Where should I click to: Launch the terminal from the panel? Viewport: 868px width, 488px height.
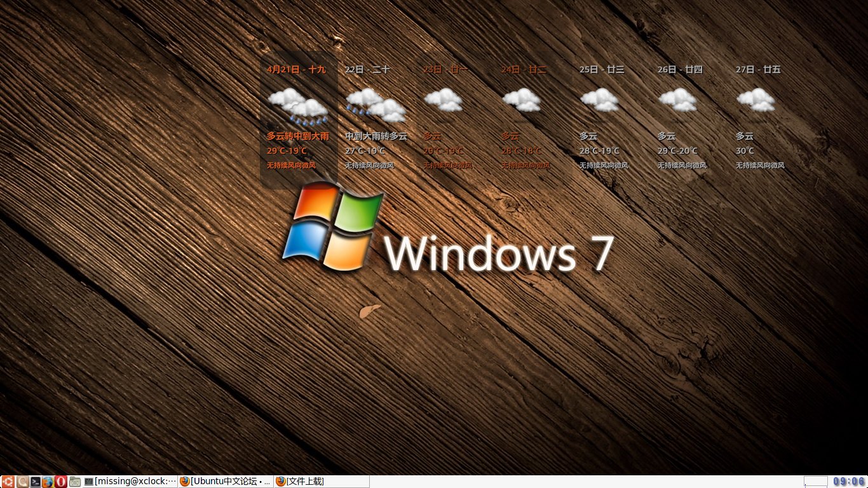click(36, 482)
